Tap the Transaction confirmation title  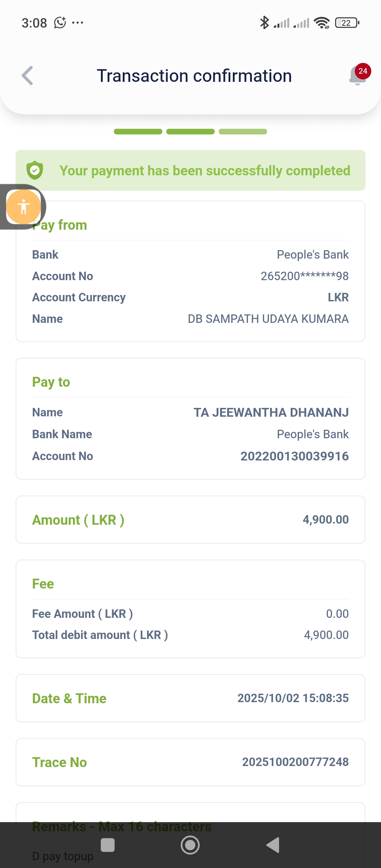(x=194, y=76)
